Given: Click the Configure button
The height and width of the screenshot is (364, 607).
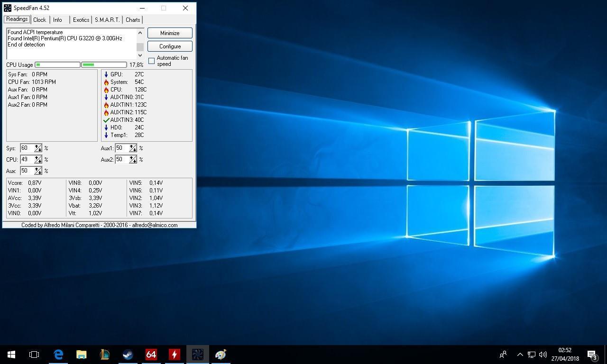Looking at the screenshot, I should point(170,46).
